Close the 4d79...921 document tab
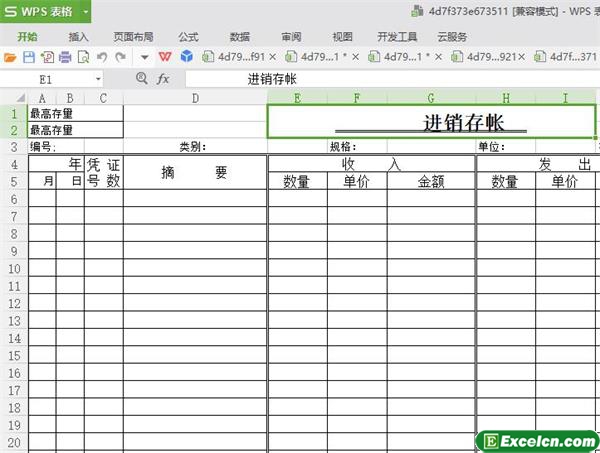 (x=521, y=57)
